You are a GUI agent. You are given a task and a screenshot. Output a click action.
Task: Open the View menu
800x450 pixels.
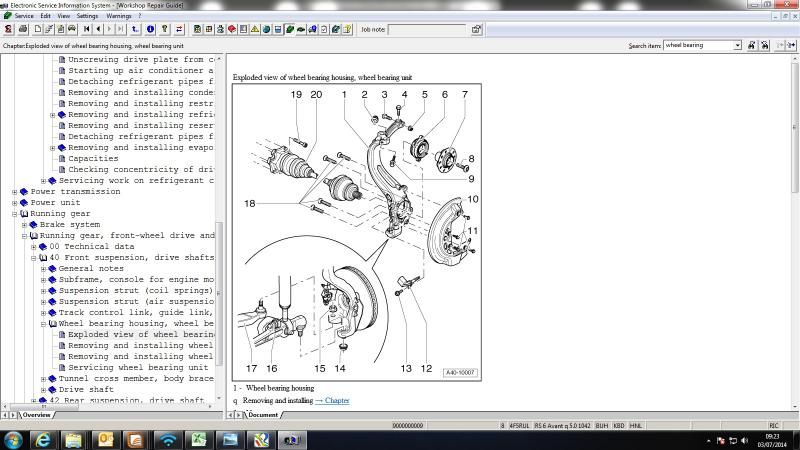pos(64,16)
